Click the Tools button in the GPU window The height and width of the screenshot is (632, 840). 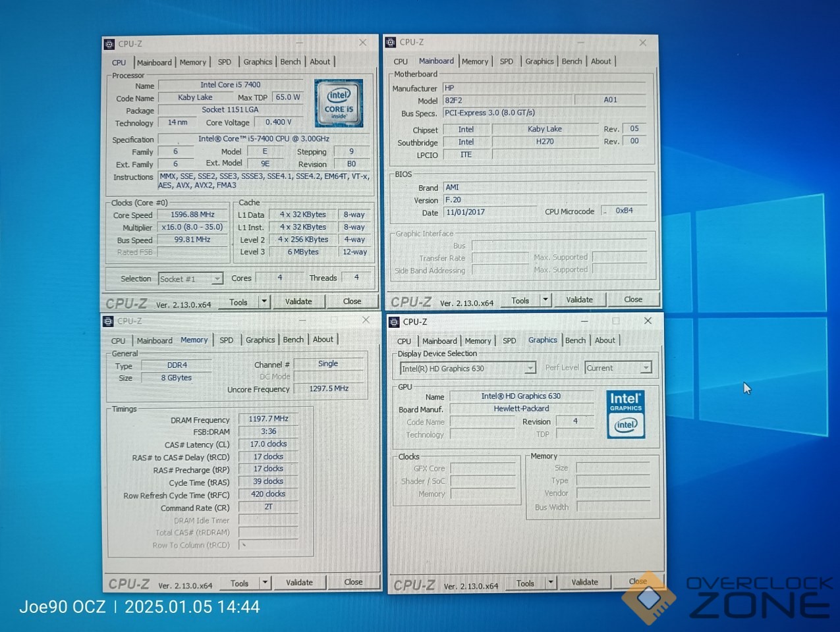click(x=526, y=583)
